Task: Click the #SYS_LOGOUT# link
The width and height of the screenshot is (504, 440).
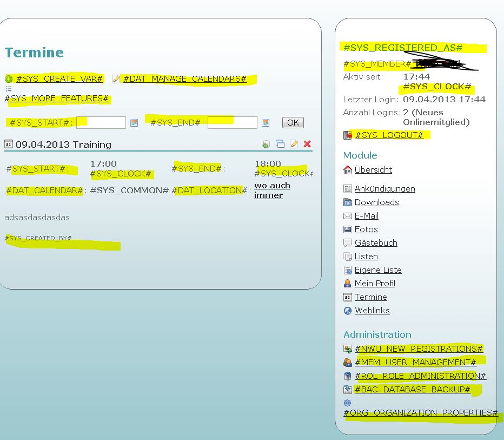Action: pyautogui.click(x=389, y=135)
